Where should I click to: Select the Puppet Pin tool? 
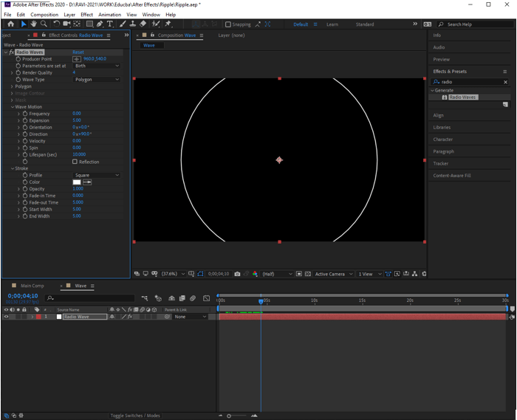click(168, 24)
